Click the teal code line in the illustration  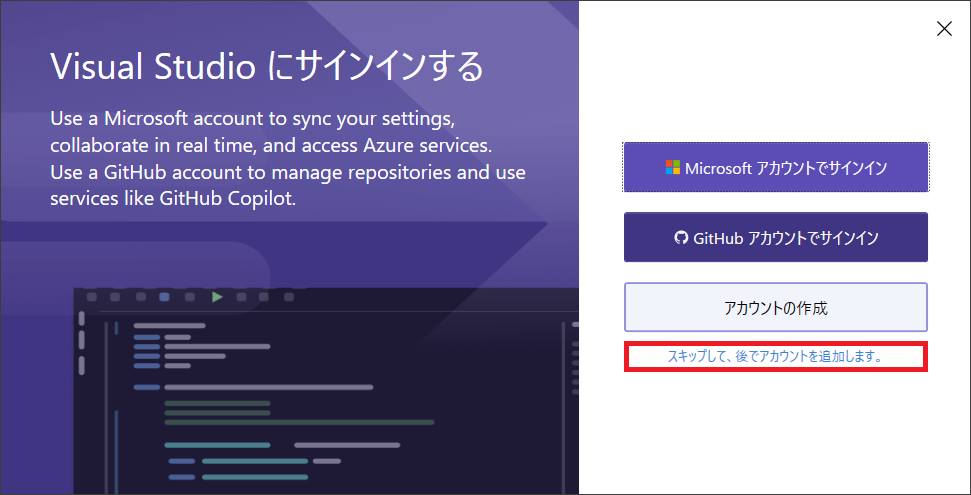(217, 445)
